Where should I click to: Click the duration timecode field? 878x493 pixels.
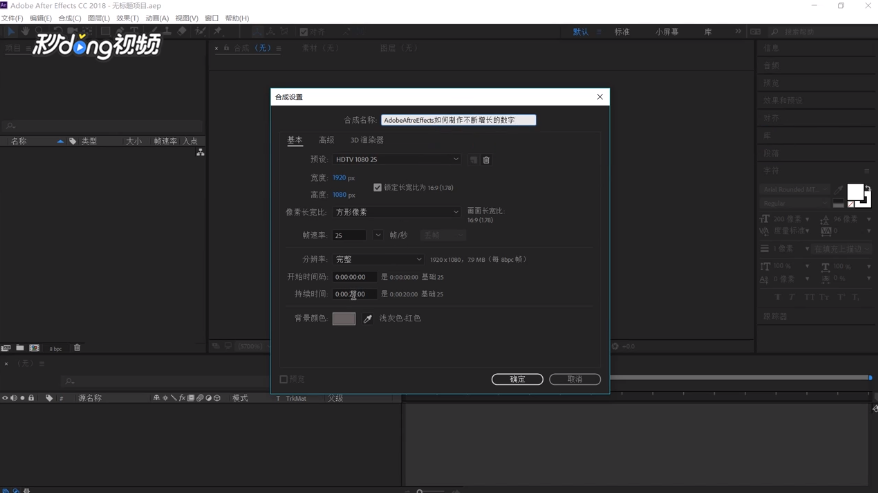[x=354, y=294]
